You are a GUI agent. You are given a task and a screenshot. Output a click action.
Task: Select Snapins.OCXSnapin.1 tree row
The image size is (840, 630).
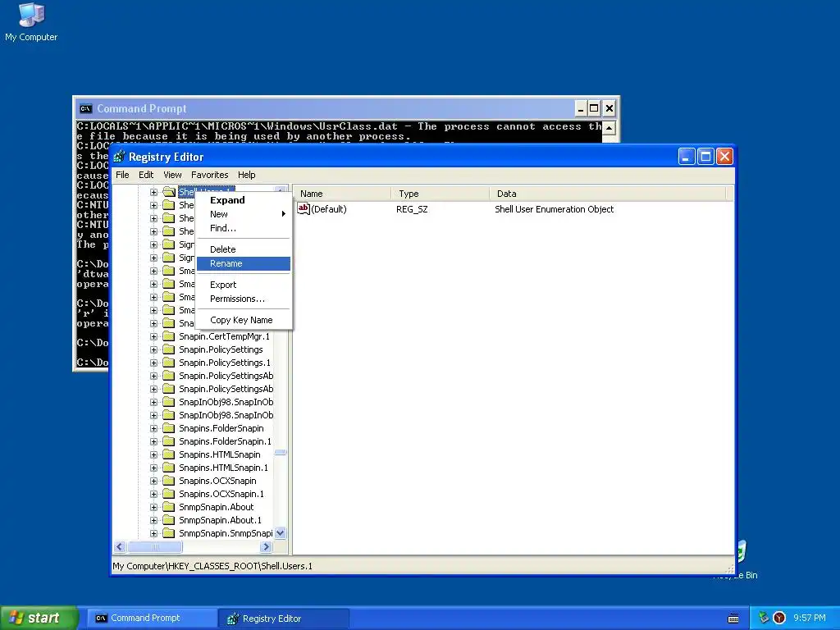pos(221,494)
